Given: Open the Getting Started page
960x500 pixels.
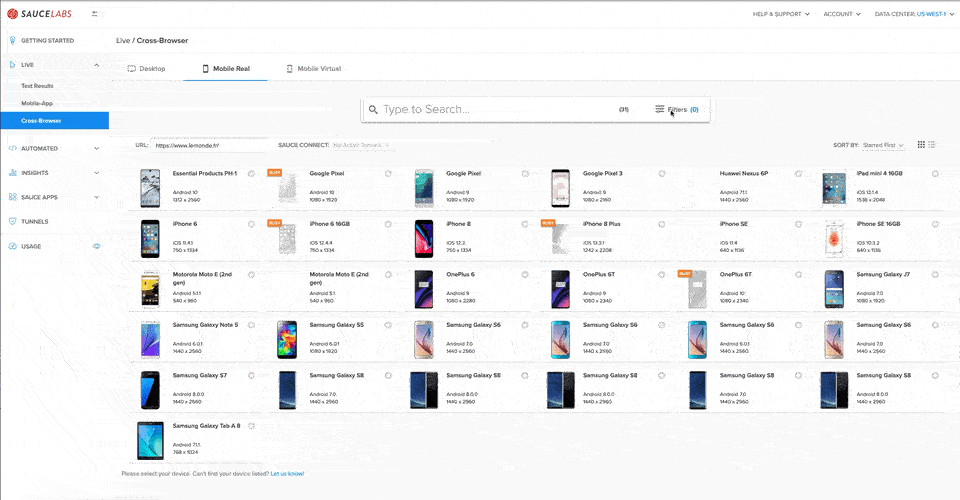Looking at the screenshot, I should (x=48, y=40).
